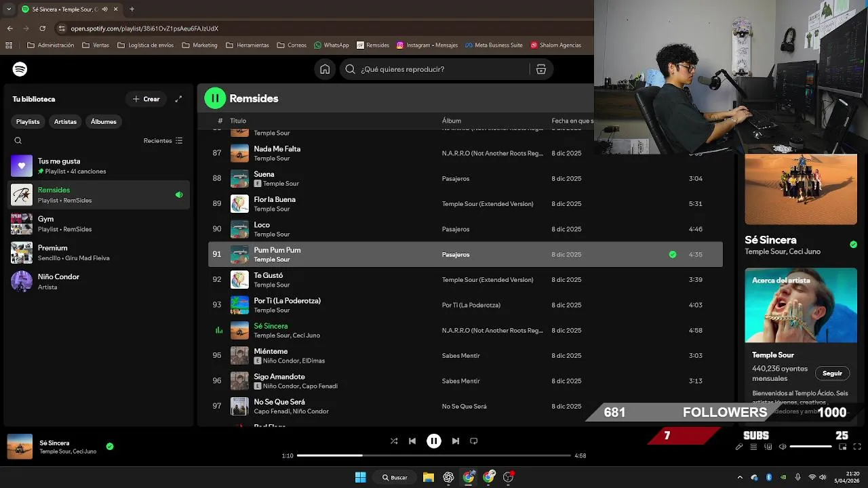Open the Chrome apps grid icon
This screenshot has height=488, width=868.
[x=9, y=45]
